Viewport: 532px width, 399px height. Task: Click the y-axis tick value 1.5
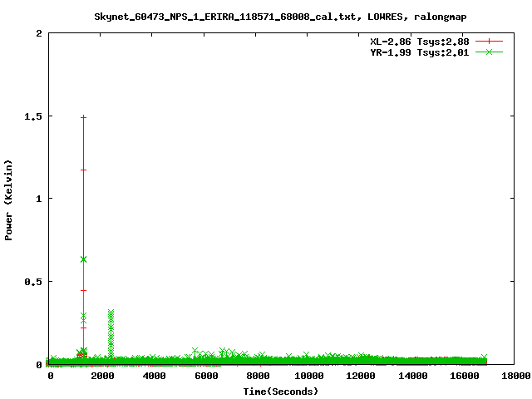tap(33, 116)
